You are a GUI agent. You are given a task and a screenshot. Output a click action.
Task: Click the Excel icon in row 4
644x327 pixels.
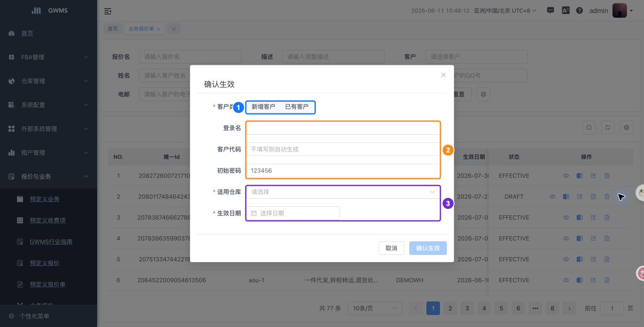pos(579,238)
